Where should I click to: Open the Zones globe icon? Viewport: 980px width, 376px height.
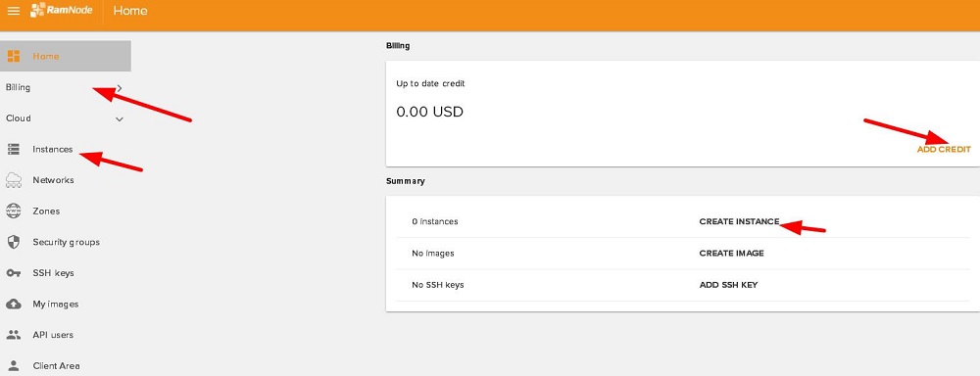(13, 211)
